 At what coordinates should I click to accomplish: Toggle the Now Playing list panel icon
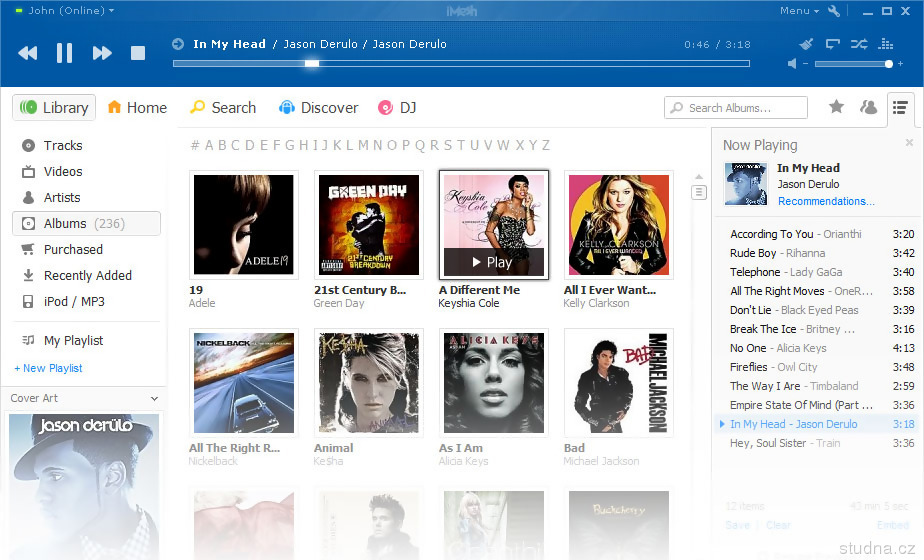click(x=900, y=107)
